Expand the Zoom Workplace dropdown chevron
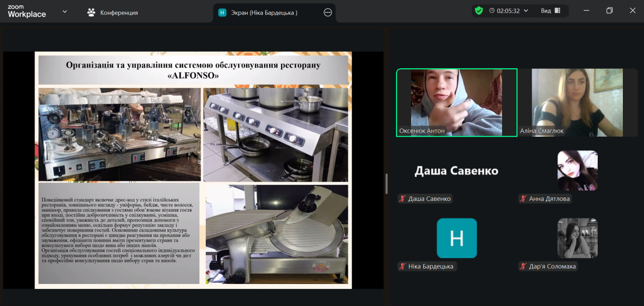Viewport: 644px width, 306px height. [64, 12]
